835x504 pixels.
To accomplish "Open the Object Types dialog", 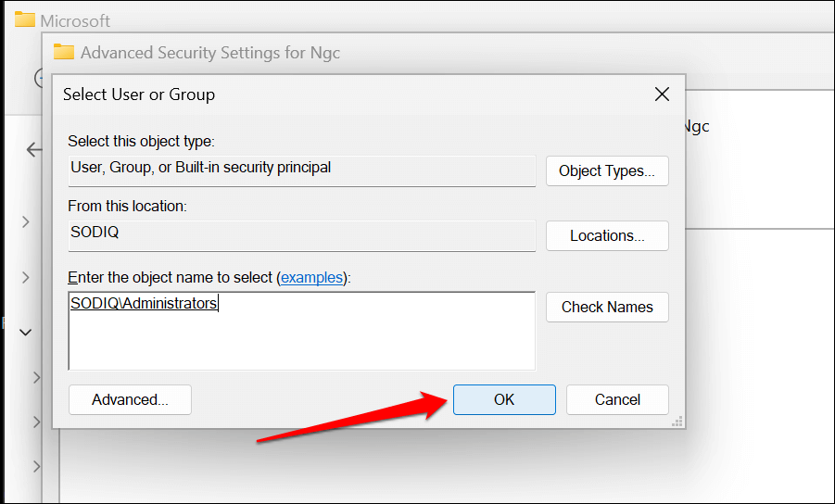I will click(607, 171).
